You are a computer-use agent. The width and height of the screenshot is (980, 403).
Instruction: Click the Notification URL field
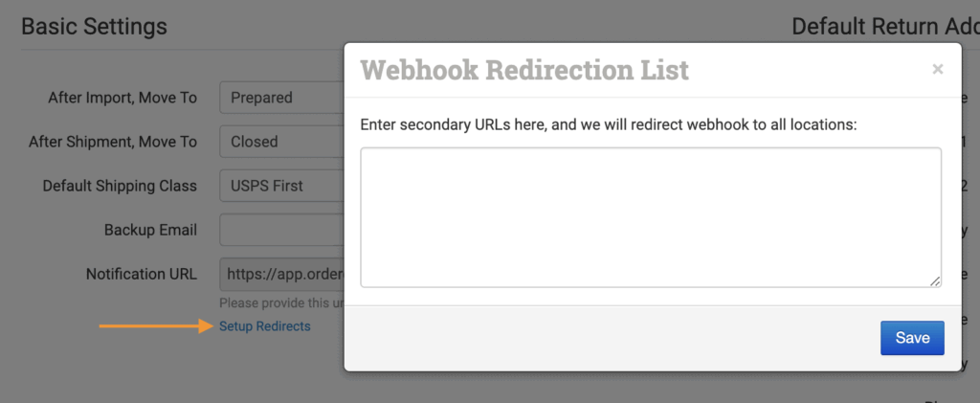pos(281,274)
